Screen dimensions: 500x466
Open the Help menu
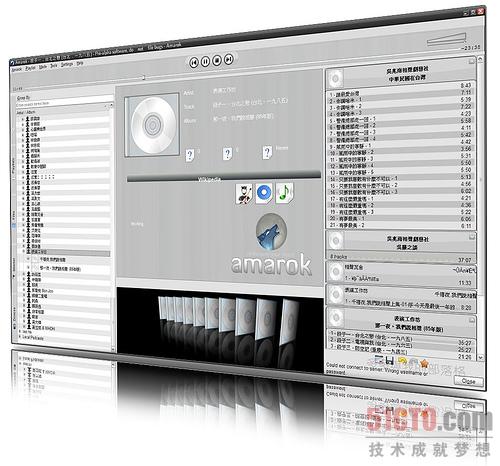[80, 63]
